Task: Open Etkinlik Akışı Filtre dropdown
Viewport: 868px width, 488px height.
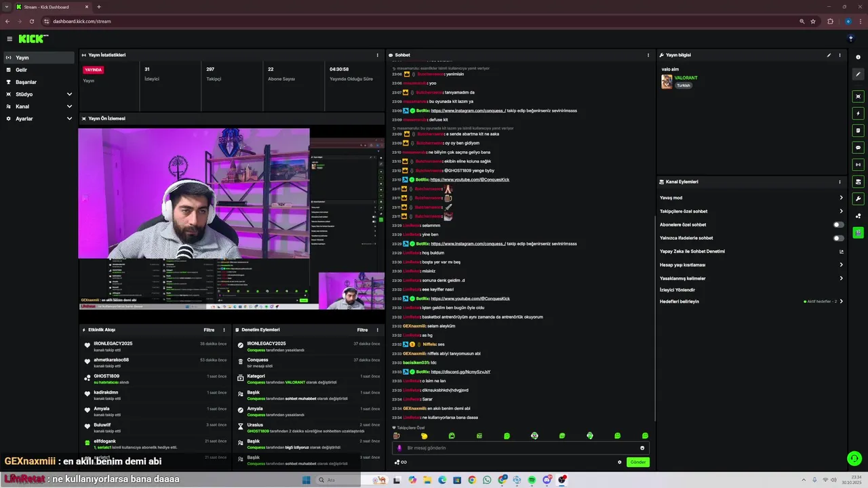Action: coord(209,330)
